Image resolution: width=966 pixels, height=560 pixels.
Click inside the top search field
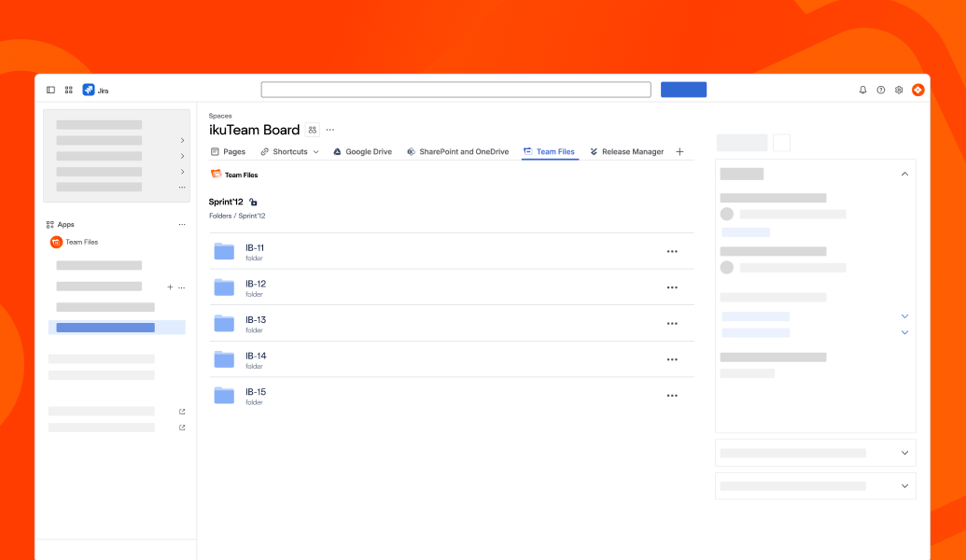point(456,89)
